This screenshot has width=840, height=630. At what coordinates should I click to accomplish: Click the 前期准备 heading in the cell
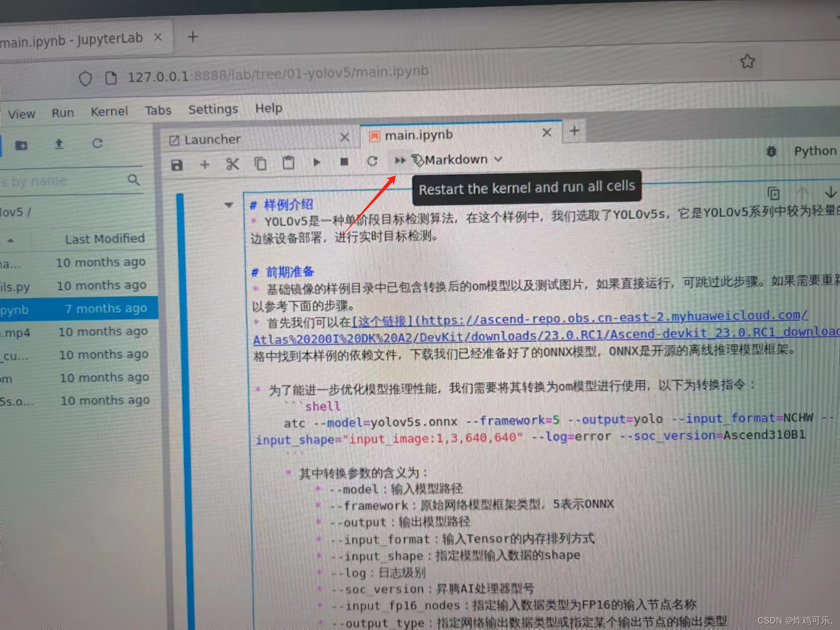290,272
